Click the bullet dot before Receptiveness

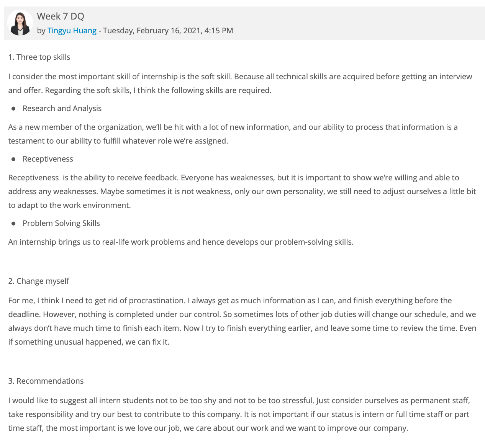pyautogui.click(x=13, y=159)
